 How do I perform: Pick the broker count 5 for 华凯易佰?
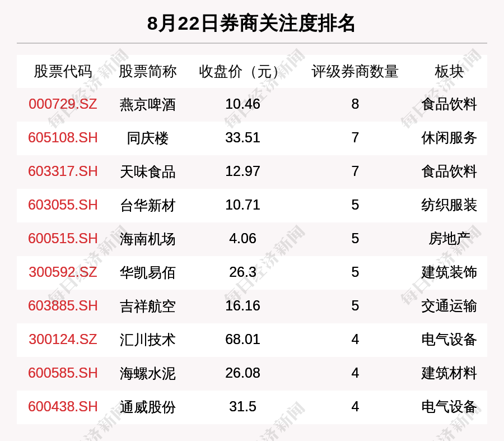(x=355, y=272)
